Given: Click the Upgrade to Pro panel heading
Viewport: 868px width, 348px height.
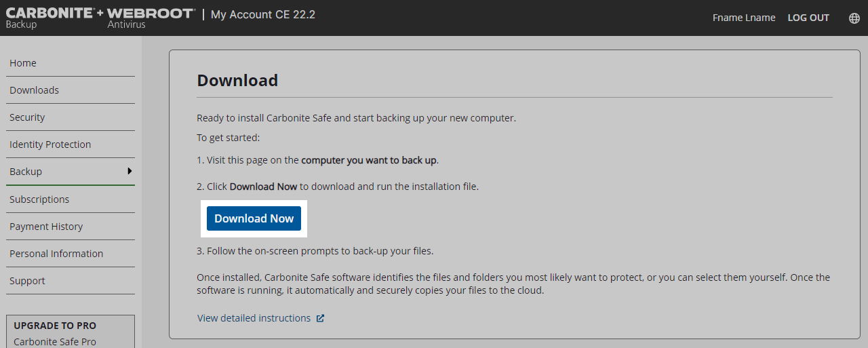Looking at the screenshot, I should (55, 326).
